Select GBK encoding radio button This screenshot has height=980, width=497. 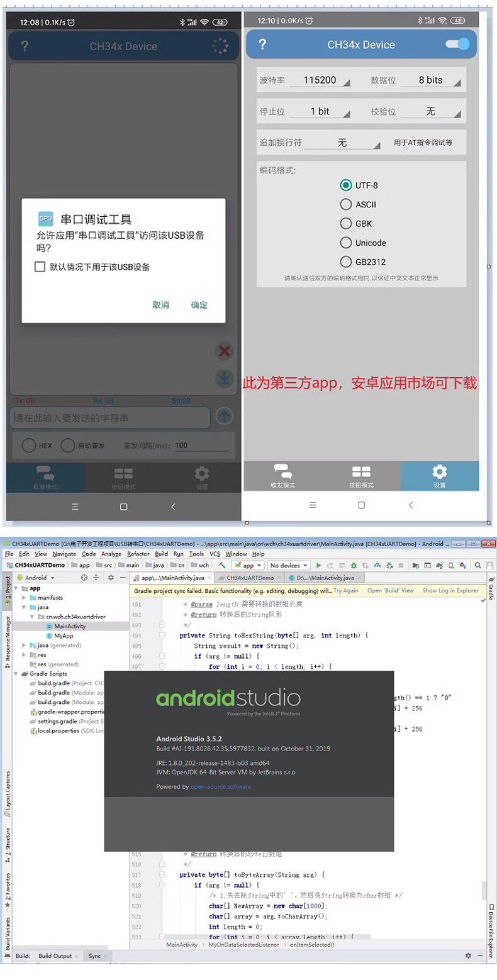pos(345,223)
